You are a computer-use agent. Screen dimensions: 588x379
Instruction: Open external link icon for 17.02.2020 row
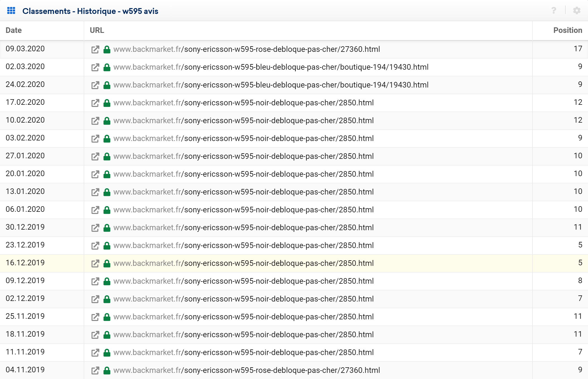coord(95,103)
